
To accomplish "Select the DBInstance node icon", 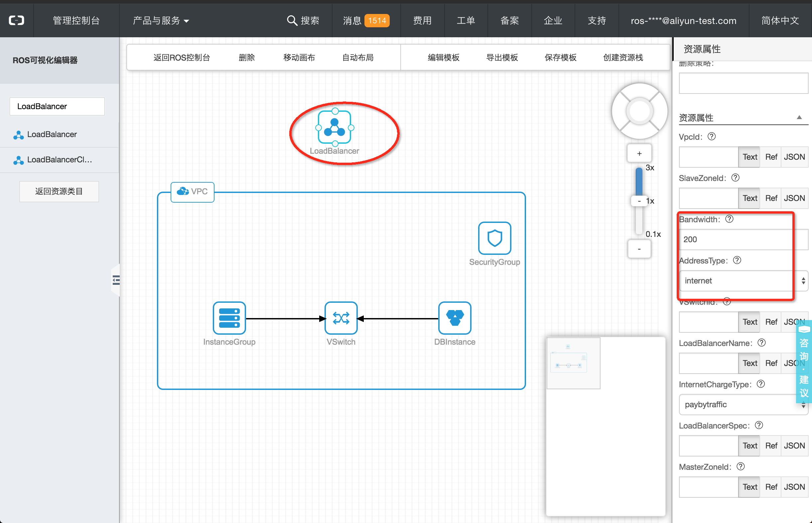I will point(455,318).
